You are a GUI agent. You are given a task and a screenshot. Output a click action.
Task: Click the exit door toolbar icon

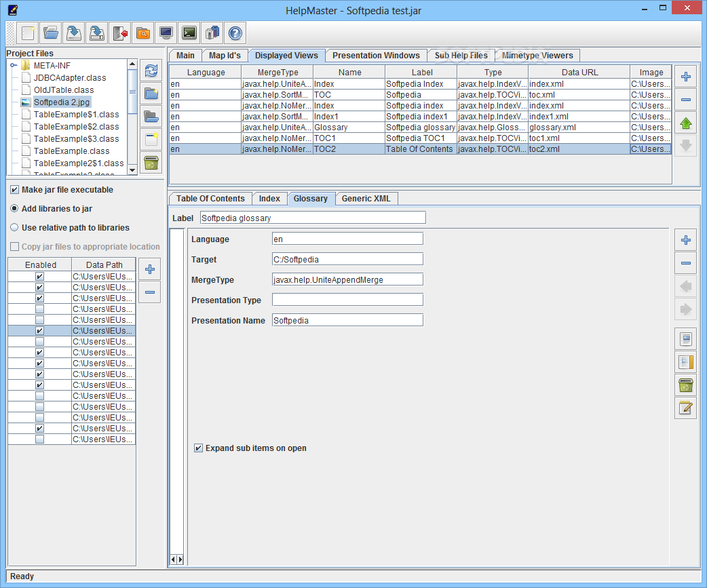pos(120,33)
